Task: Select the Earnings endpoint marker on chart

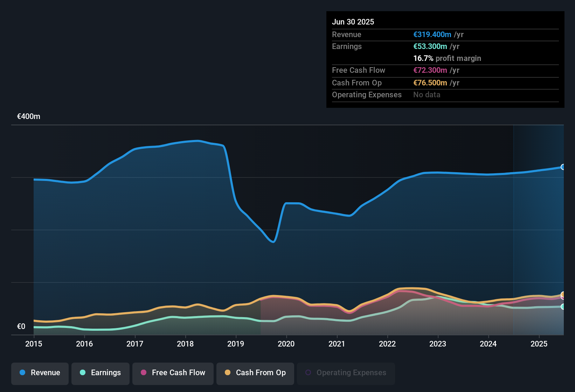Action: [x=563, y=307]
